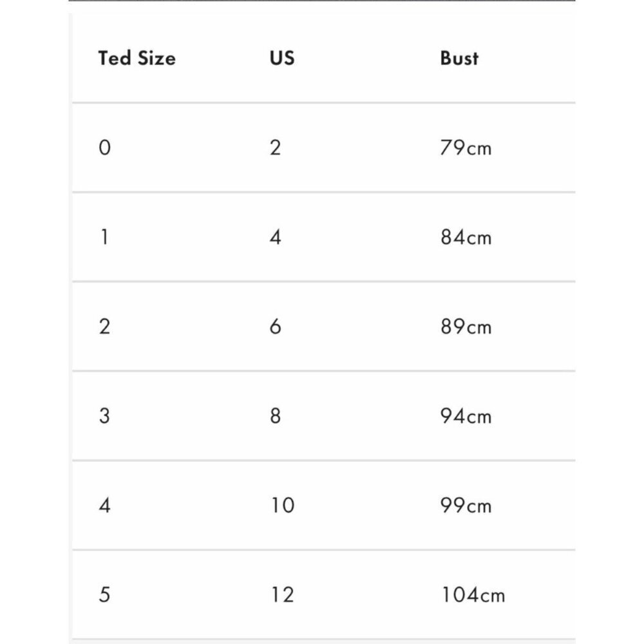644x644 pixels.
Task: Select Ted Size 0 cell
Action: click(x=105, y=147)
